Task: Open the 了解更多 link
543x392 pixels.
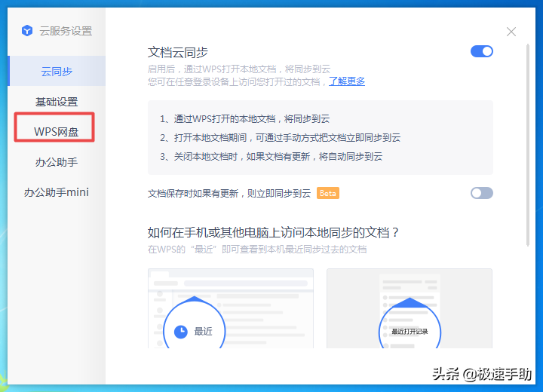Action: (x=347, y=81)
